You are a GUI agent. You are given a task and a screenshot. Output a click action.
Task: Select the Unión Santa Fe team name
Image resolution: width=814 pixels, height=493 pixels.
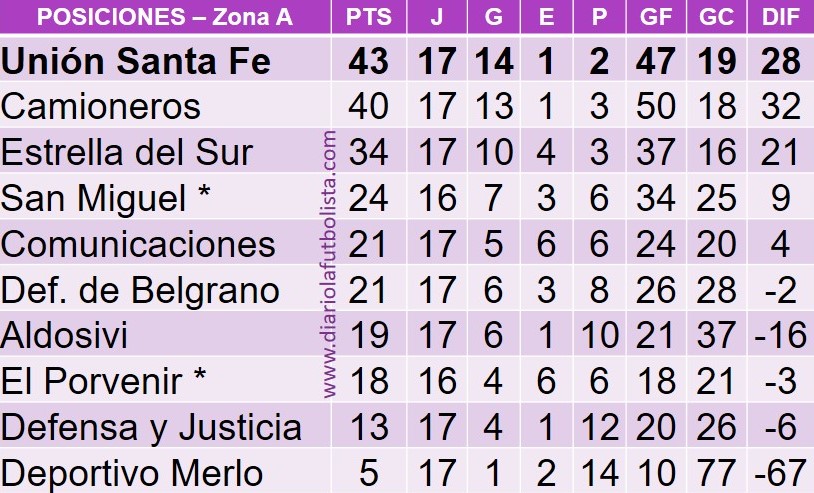(136, 61)
